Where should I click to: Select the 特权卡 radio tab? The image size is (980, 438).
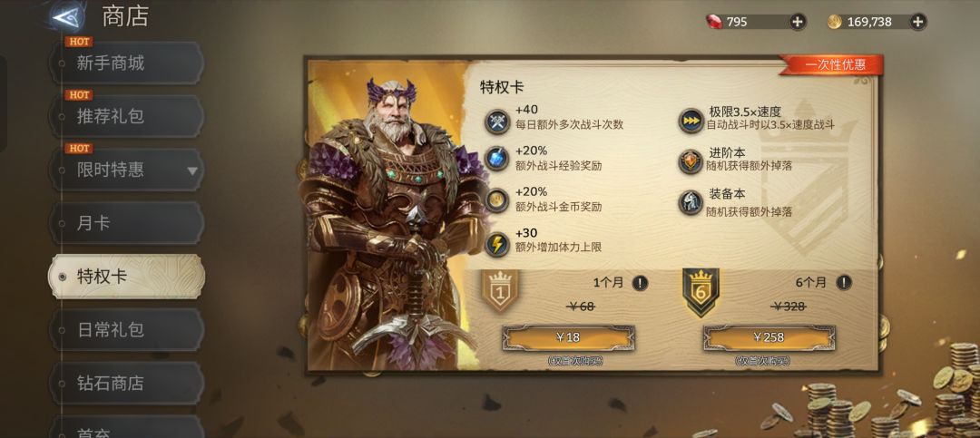pos(127,277)
